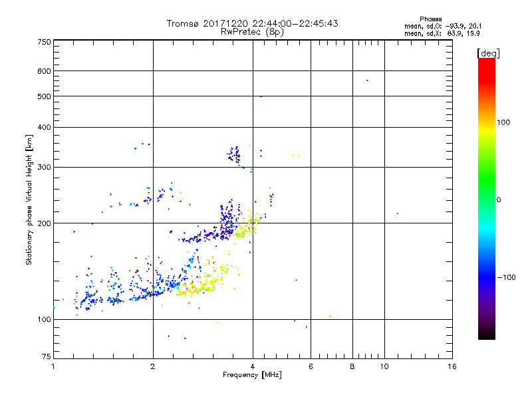Click the 'RwPretec (8p)' subtitle

pos(252,32)
